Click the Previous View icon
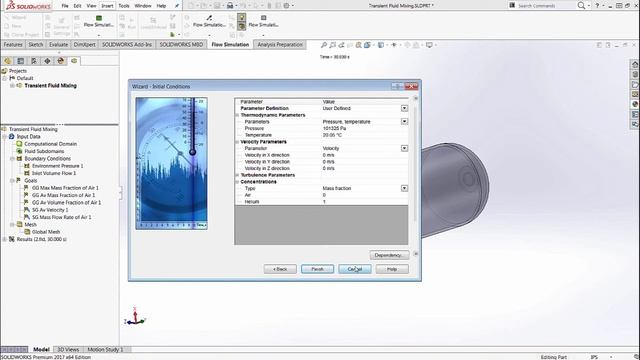This screenshot has height=360, width=640. 341,45
